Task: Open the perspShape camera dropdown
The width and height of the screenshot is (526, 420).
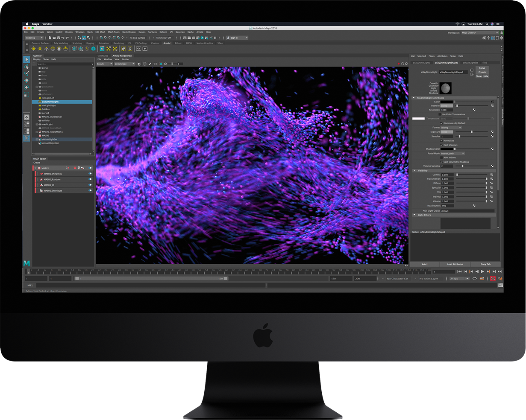Action: pyautogui.click(x=125, y=64)
